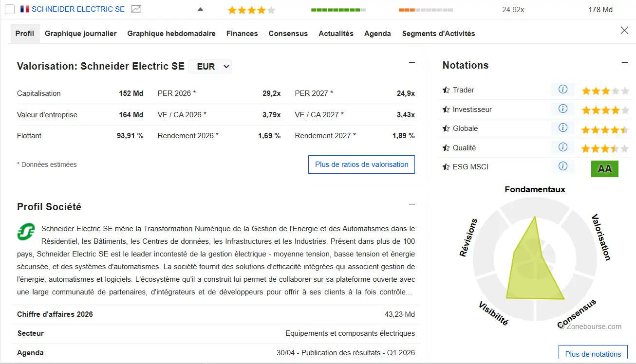Screen dimensions: 636x364
Task: Click the 30/04 Publication des résultats entry
Action: point(346,353)
